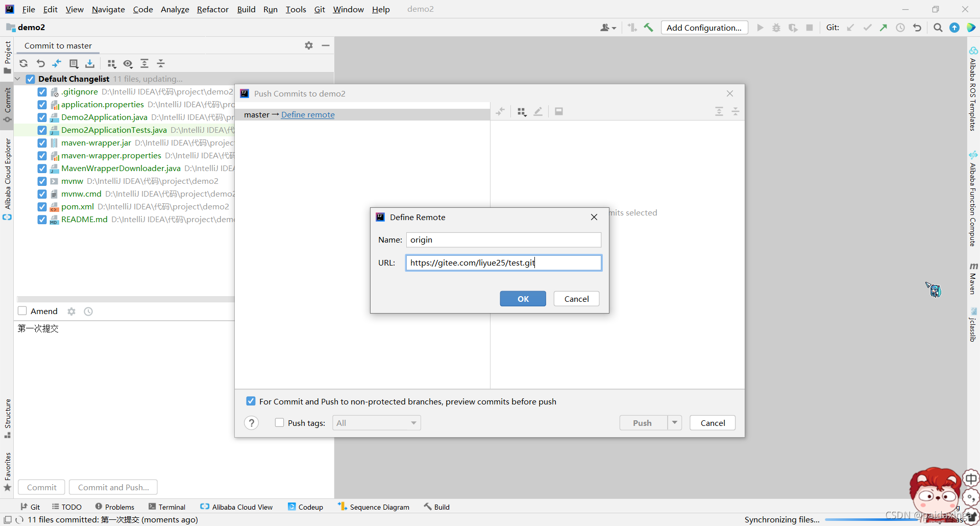
Task: Open the Git menu
Action: tap(320, 9)
